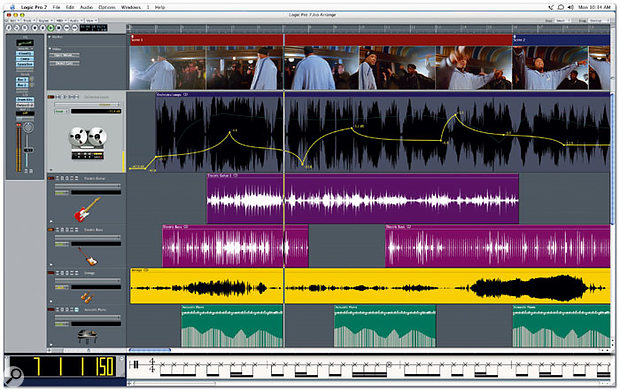
Task: Click the second round transport button
Action: 17,28
